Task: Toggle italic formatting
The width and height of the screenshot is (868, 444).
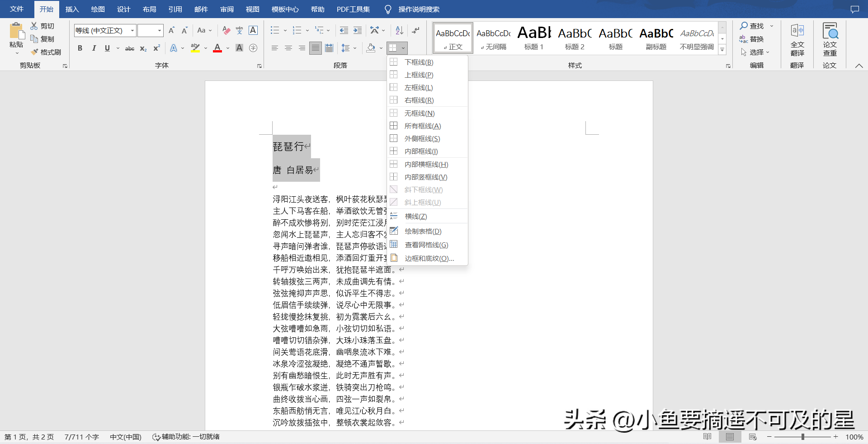Action: coord(94,48)
